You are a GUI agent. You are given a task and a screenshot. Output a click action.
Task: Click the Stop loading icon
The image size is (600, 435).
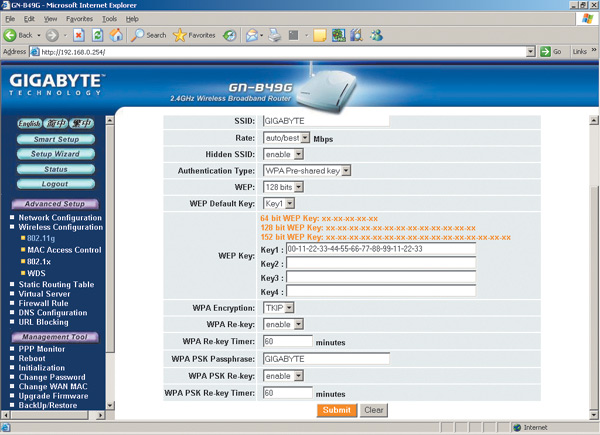(78, 35)
